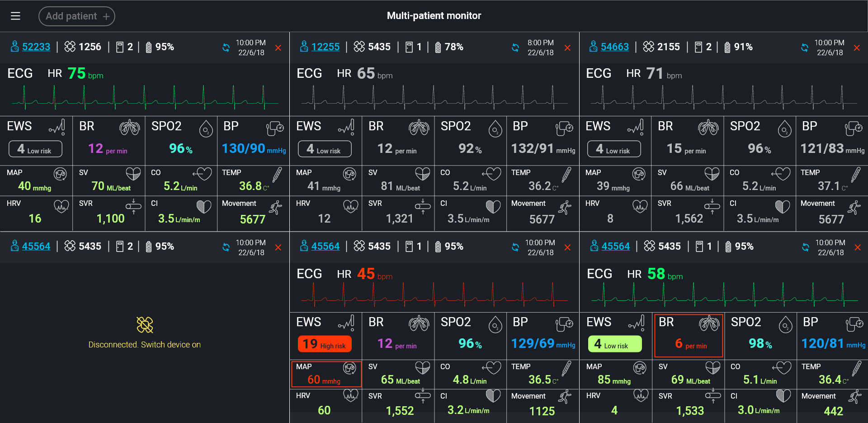The image size is (868, 423).
Task: Click the sync refresh icon for patient 54663
Action: 805,47
